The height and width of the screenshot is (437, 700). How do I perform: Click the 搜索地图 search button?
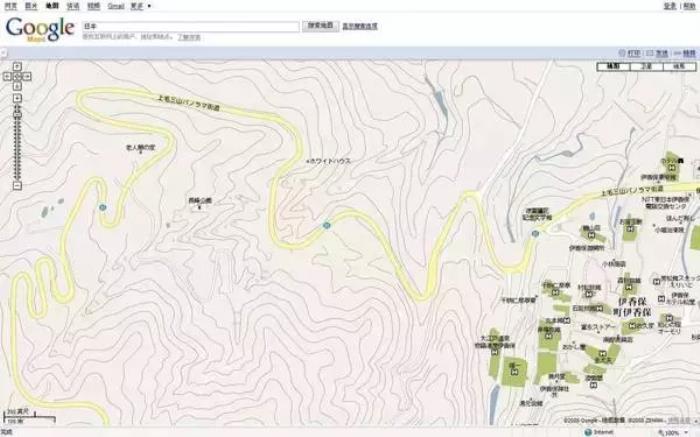(x=321, y=26)
